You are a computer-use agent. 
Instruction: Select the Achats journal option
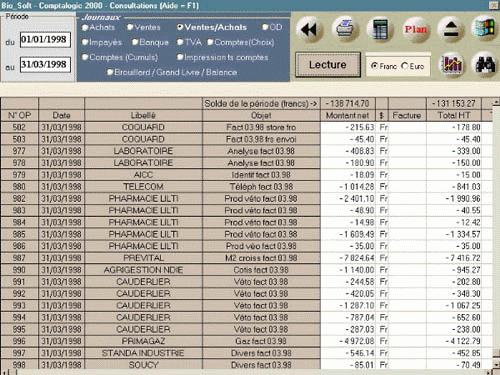[x=98, y=27]
